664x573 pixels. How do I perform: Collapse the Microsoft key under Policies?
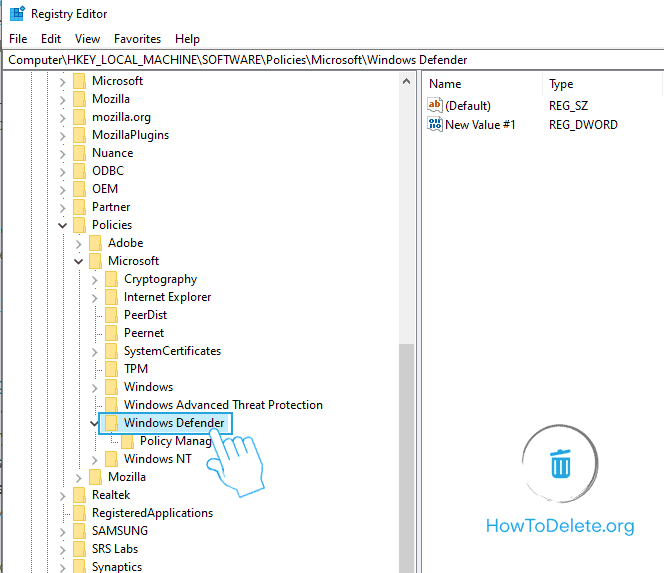pyautogui.click(x=79, y=261)
